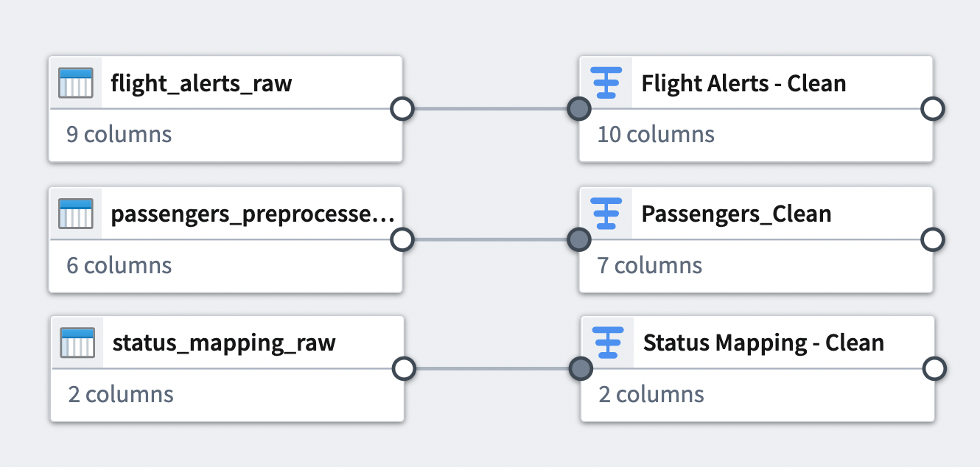Open the Passengers_Clean transform step icon
980x467 pixels.
[x=606, y=214]
